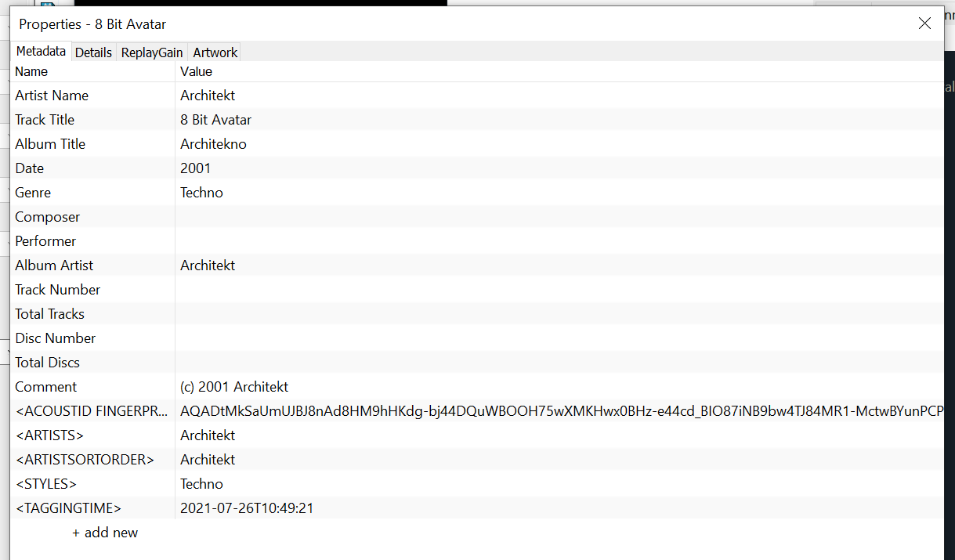This screenshot has width=955, height=560.
Task: Select the ARTISTSORTORDER row
Action: tap(85, 460)
